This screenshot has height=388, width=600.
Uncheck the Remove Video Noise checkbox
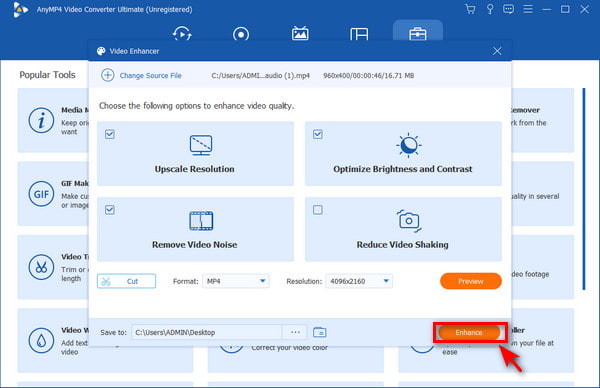[110, 210]
